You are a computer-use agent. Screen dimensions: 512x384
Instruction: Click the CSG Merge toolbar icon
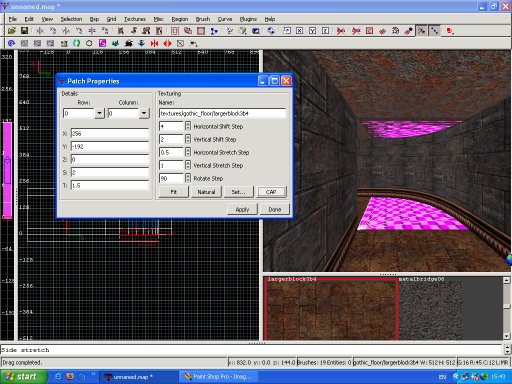(188, 31)
